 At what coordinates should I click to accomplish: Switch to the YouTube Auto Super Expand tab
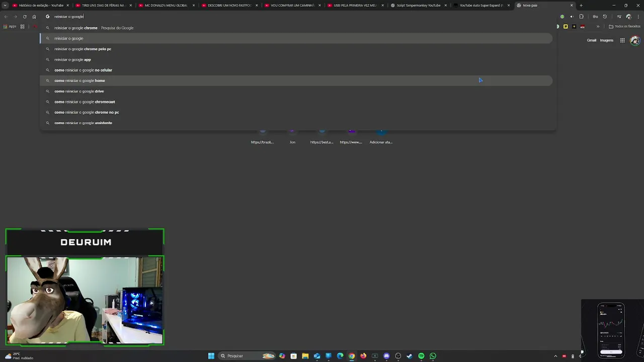point(481,6)
